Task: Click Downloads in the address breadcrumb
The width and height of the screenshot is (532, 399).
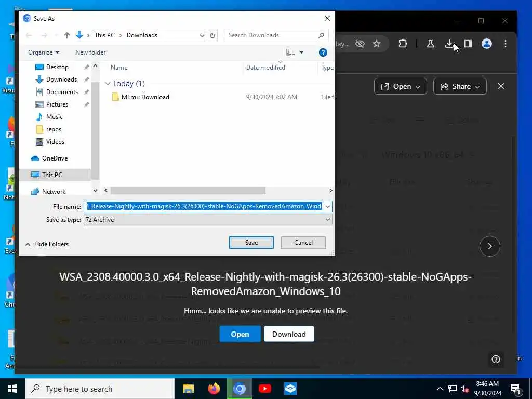Action: (x=142, y=35)
